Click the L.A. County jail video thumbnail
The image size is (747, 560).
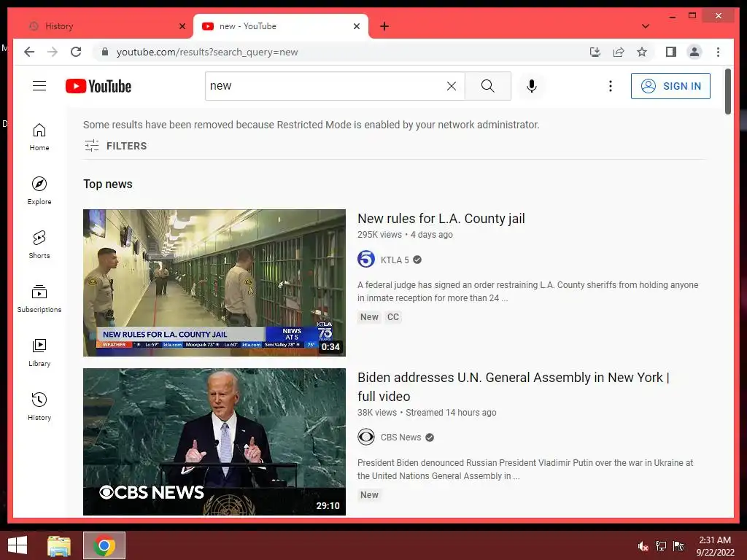[214, 283]
